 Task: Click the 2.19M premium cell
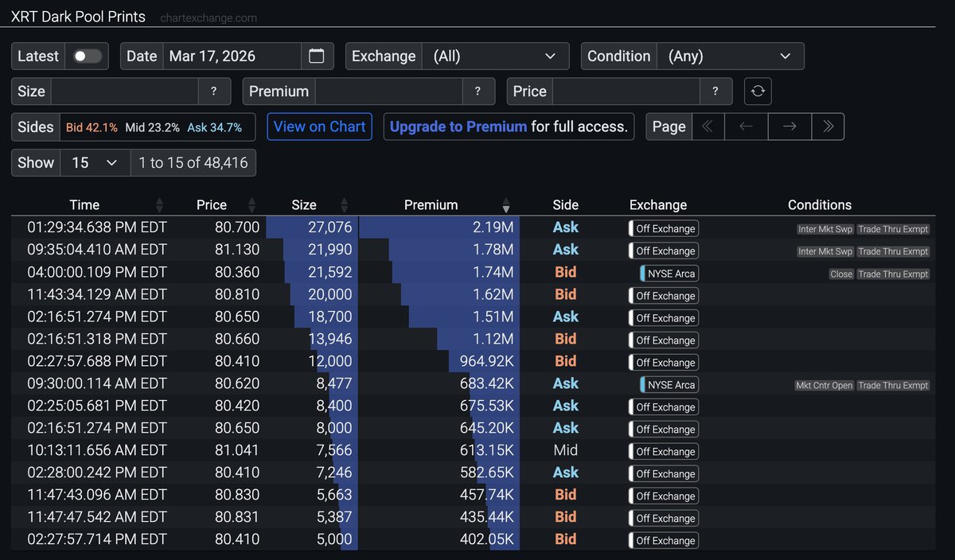tap(495, 227)
